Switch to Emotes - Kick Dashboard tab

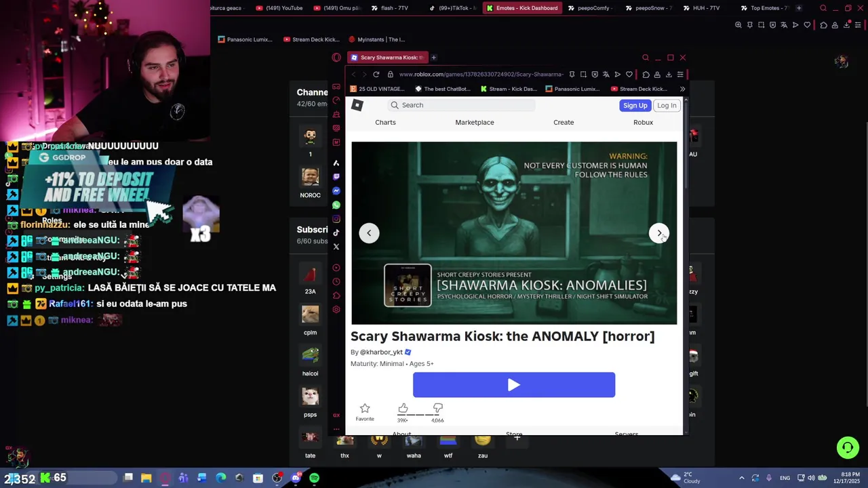(x=521, y=8)
